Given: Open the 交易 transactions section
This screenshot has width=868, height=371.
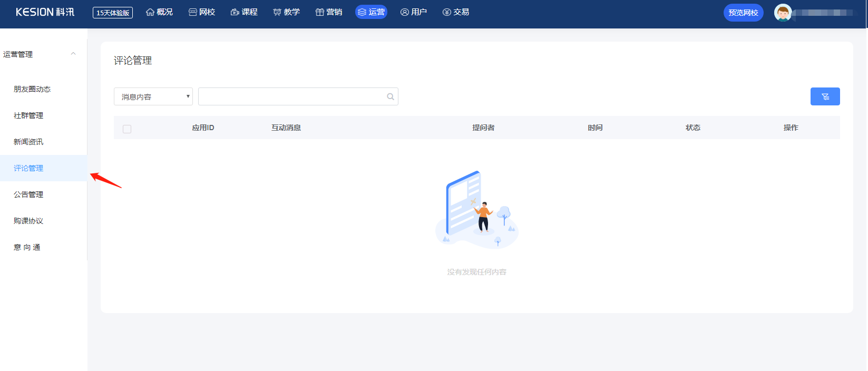Looking at the screenshot, I should click(456, 12).
